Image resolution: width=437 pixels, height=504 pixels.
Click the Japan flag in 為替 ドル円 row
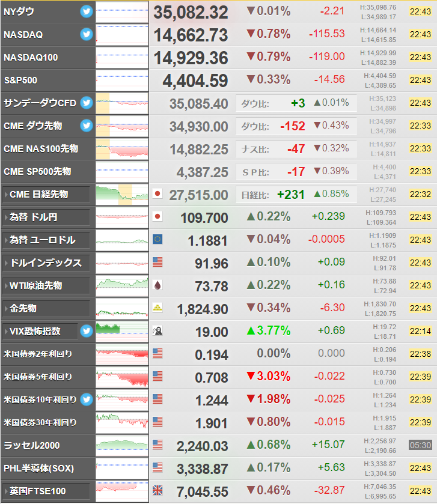(157, 217)
